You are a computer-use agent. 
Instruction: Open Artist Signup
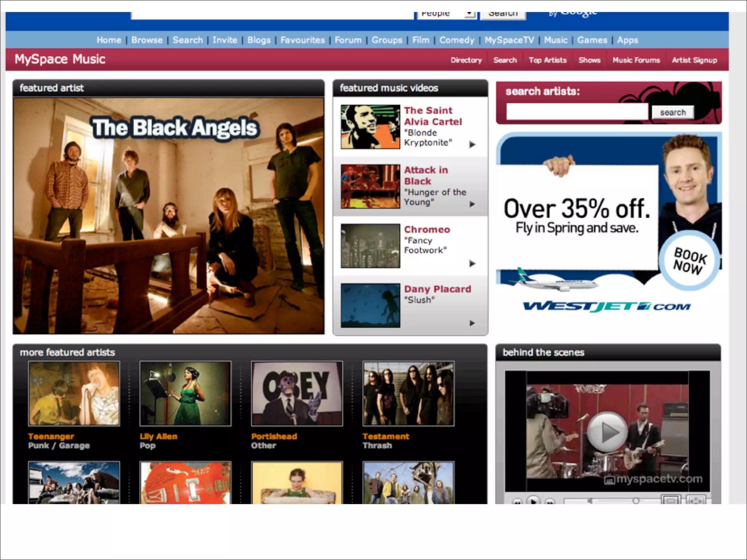(694, 60)
